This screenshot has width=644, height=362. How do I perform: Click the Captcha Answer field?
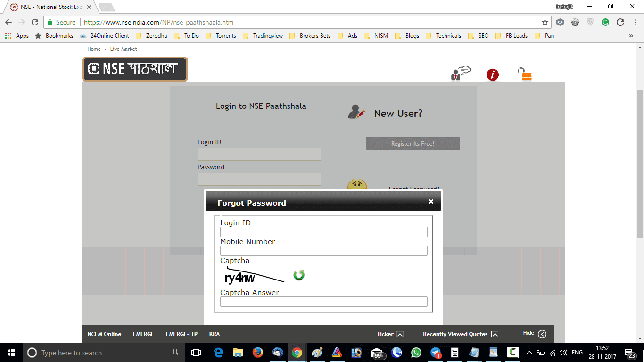323,302
